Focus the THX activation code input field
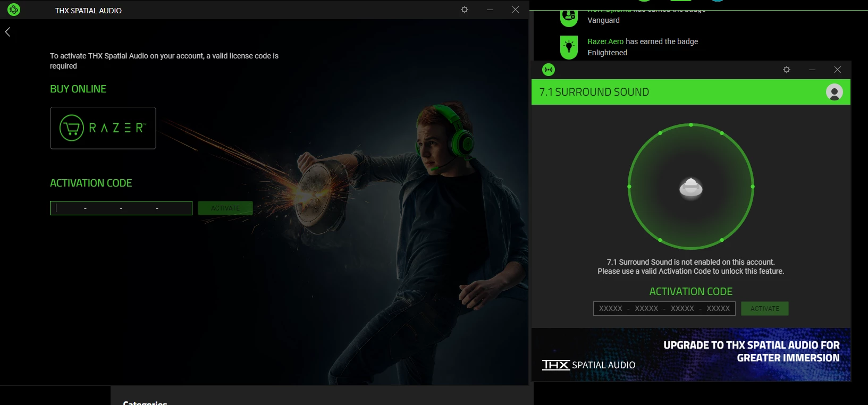868x405 pixels. click(x=121, y=208)
